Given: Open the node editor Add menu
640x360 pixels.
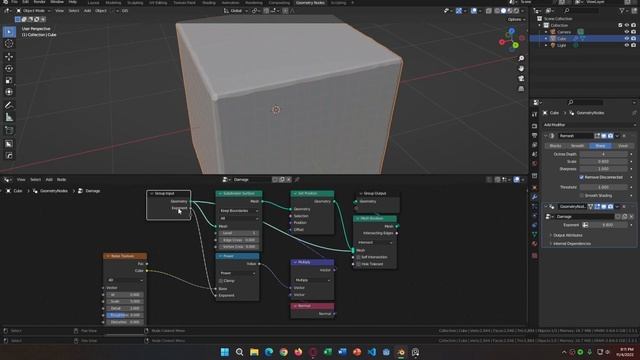Looking at the screenshot, I should tap(49, 180).
